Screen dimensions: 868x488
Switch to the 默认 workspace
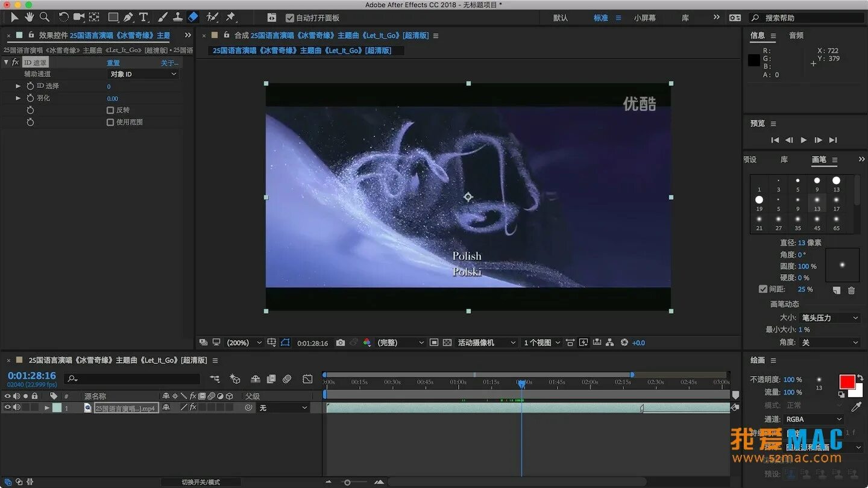click(x=561, y=18)
